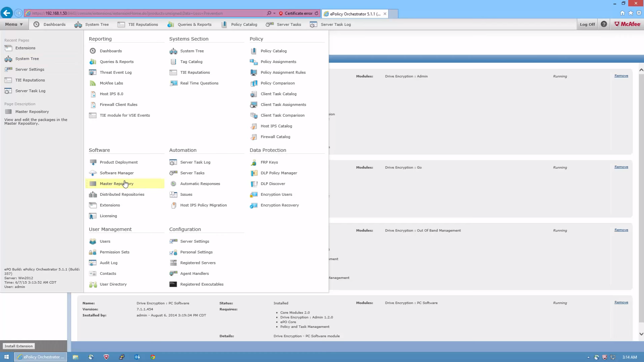Expand the address bar search dropdown arrow
The image size is (644, 362).
coord(274,13)
